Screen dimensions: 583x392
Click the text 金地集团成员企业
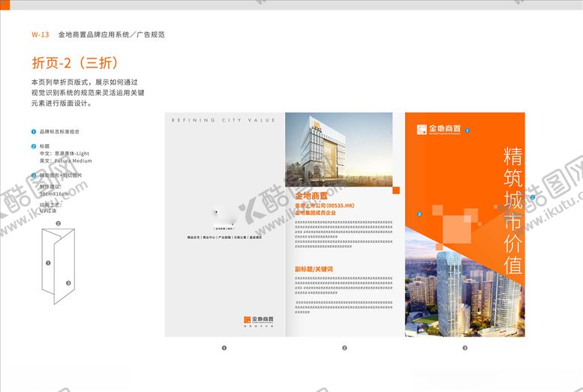pos(315,213)
